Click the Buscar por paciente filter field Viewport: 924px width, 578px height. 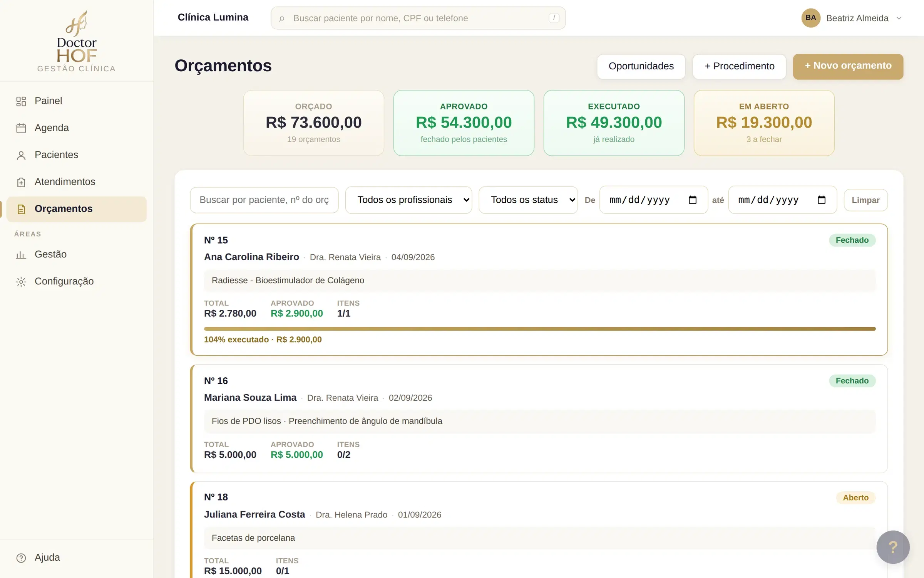click(264, 200)
